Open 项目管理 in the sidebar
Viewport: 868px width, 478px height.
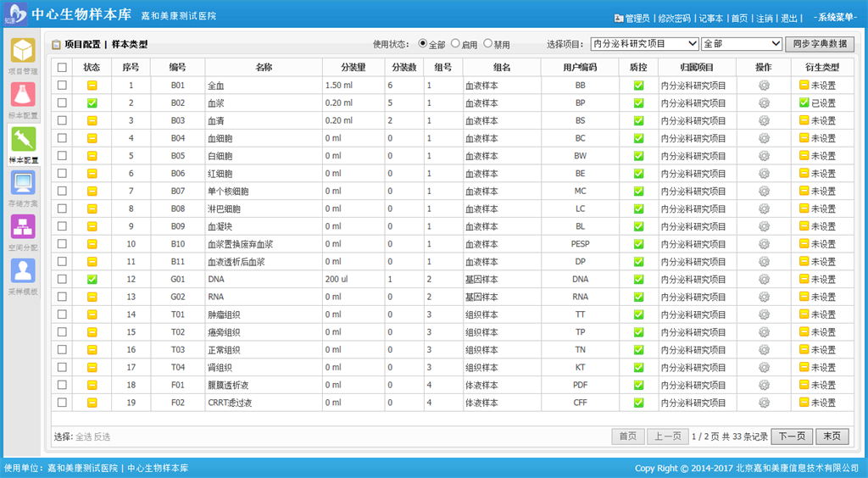click(23, 53)
